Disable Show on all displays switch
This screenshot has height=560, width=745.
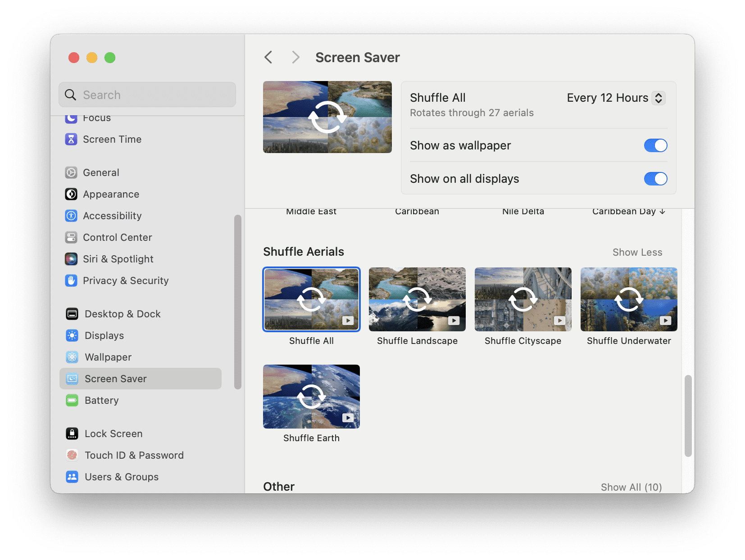click(655, 179)
